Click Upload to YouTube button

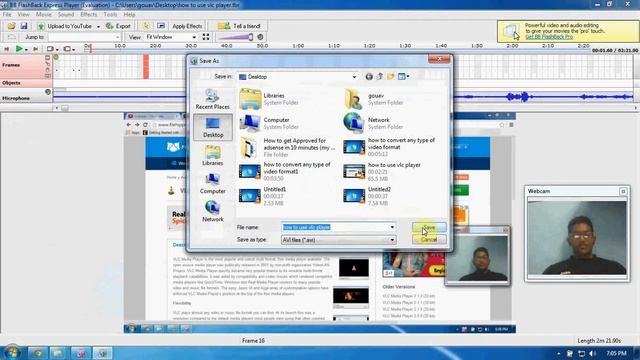click(x=65, y=26)
